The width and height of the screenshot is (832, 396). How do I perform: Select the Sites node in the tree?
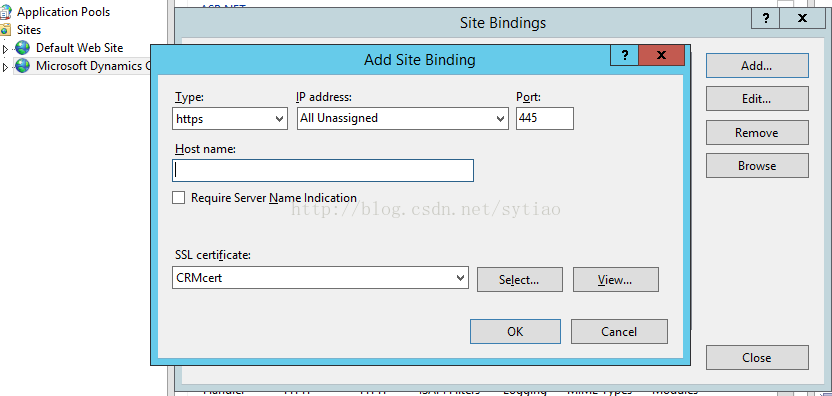(29, 30)
